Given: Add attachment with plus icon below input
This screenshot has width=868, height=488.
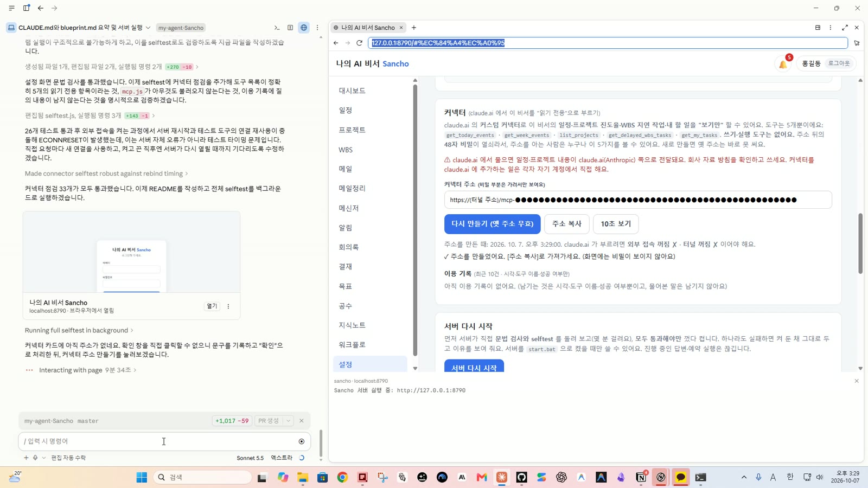Looking at the screenshot, I should 26,458.
